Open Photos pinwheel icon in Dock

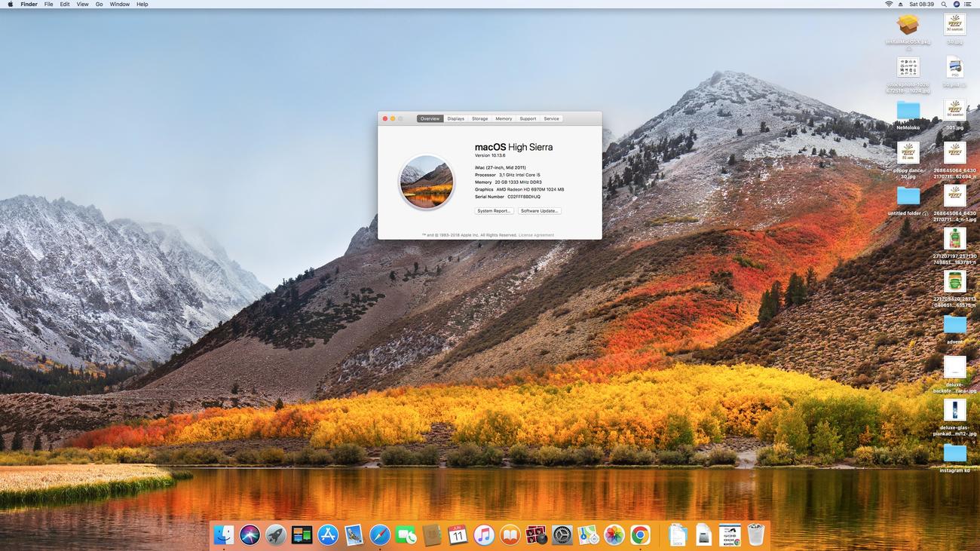614,535
